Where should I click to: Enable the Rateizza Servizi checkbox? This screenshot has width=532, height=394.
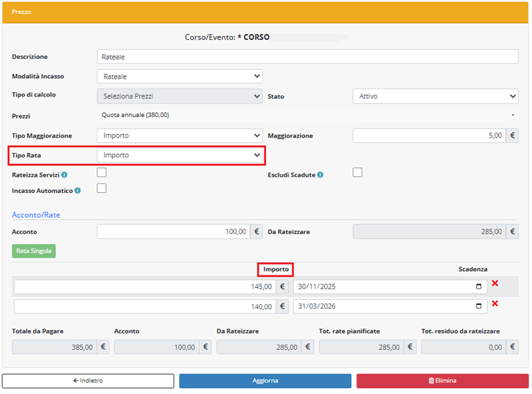coord(102,172)
